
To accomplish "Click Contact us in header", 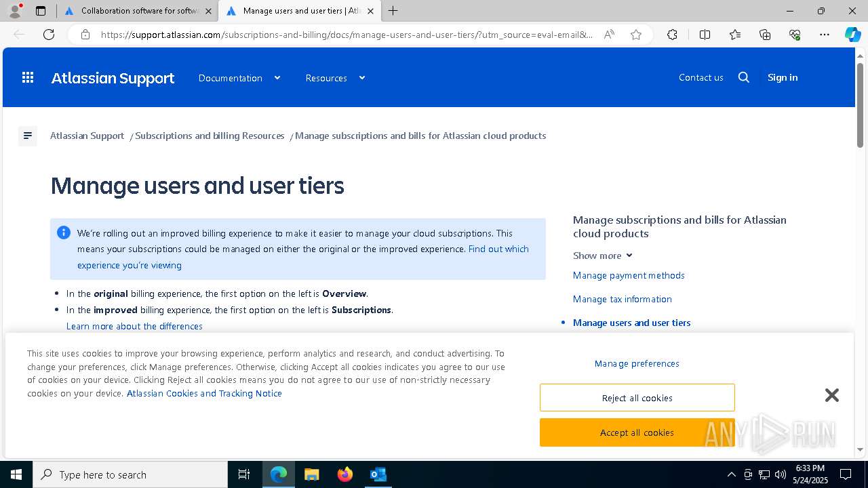I will pos(701,77).
